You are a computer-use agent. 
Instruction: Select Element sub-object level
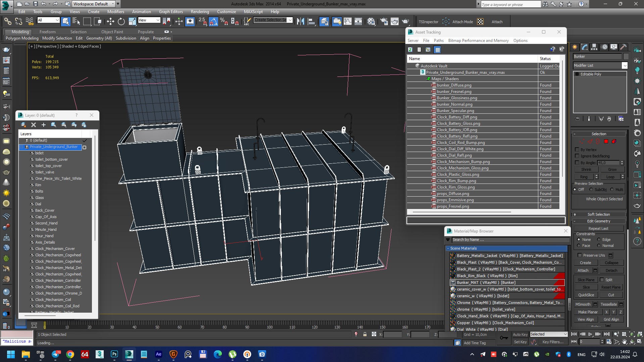click(614, 141)
